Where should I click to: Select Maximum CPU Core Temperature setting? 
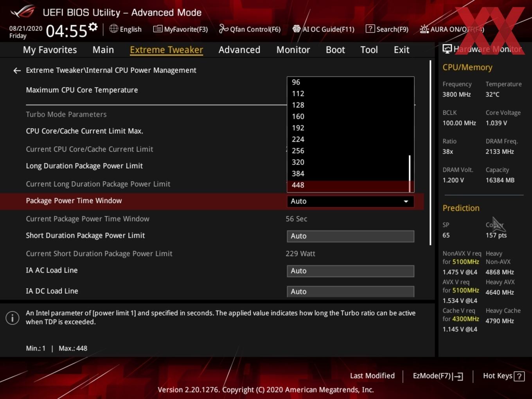point(82,90)
